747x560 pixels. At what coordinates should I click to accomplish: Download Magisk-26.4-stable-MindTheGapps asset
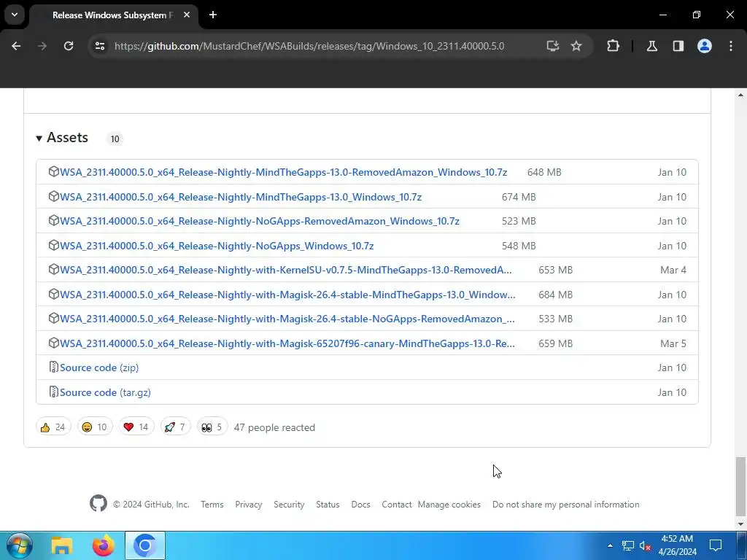pyautogui.click(x=287, y=295)
